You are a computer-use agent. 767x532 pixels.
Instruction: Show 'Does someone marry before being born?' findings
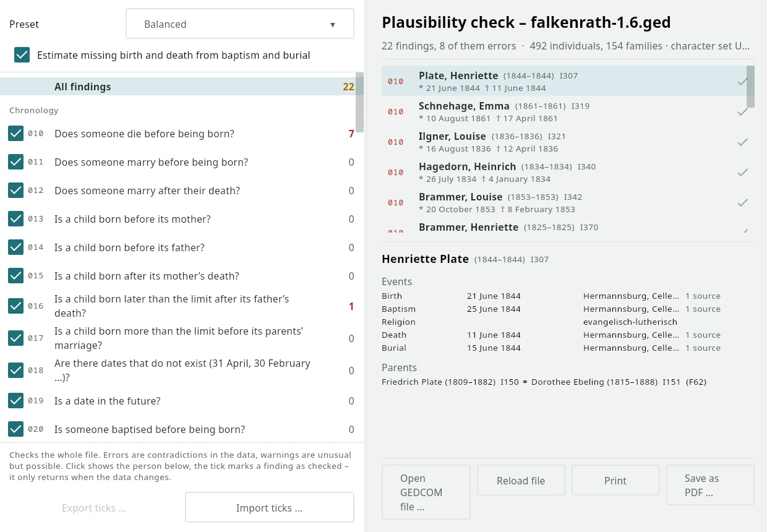pyautogui.click(x=151, y=162)
